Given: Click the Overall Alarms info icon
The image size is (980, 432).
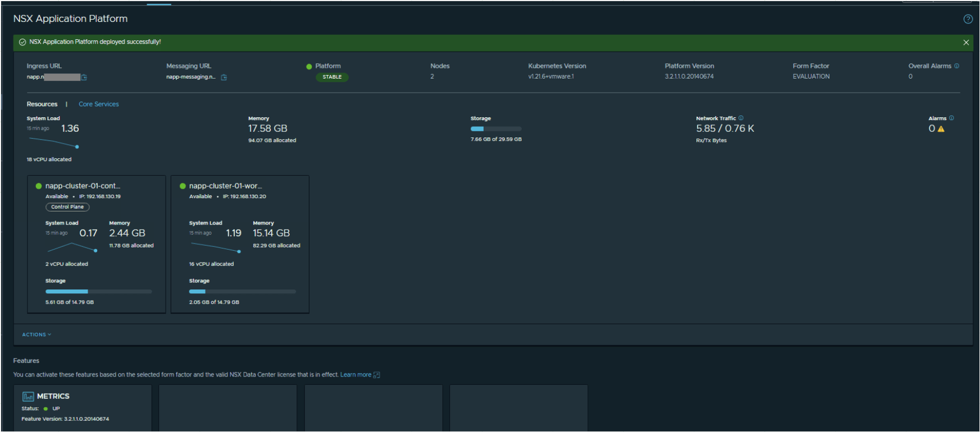Looking at the screenshot, I should click(x=956, y=66).
